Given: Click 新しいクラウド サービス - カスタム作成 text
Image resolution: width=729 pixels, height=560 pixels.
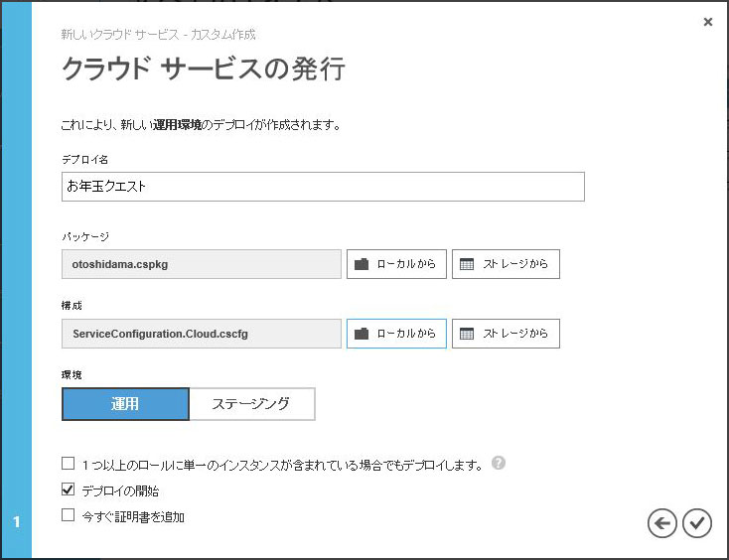Looking at the screenshot, I should point(158,35).
